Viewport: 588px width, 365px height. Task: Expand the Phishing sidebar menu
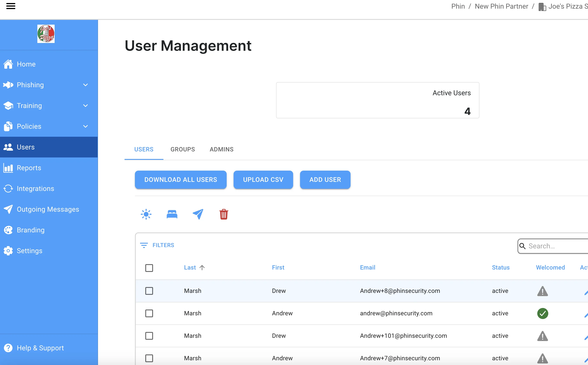[85, 85]
